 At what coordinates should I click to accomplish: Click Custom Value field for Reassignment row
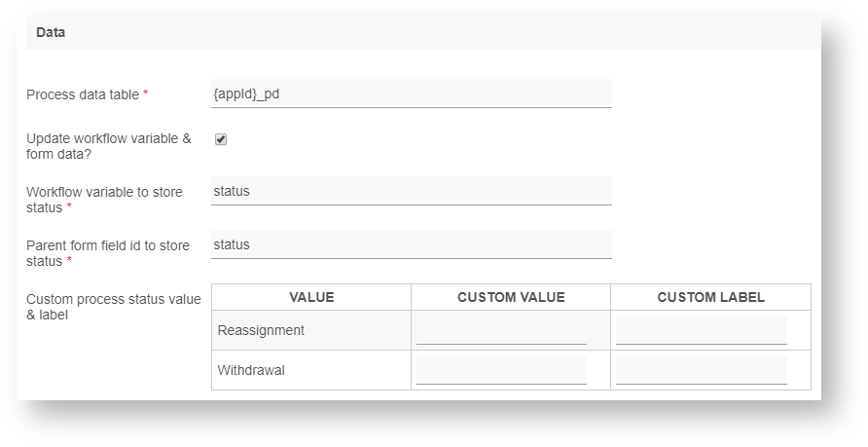(x=501, y=331)
